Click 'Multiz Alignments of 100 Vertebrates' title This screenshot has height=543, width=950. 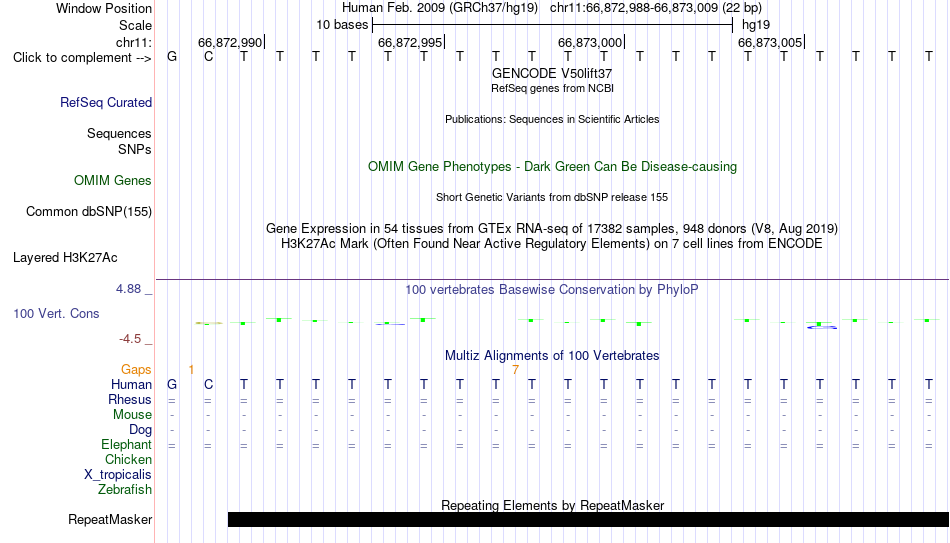click(552, 356)
